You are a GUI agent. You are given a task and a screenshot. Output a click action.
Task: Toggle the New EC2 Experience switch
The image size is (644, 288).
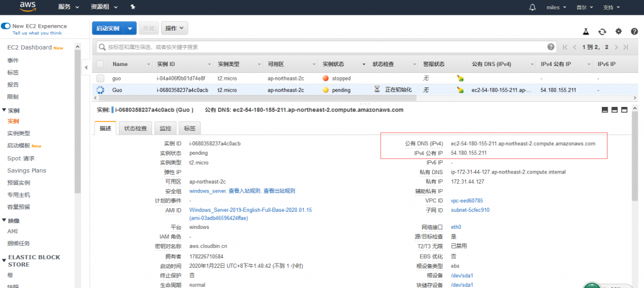pos(6,26)
